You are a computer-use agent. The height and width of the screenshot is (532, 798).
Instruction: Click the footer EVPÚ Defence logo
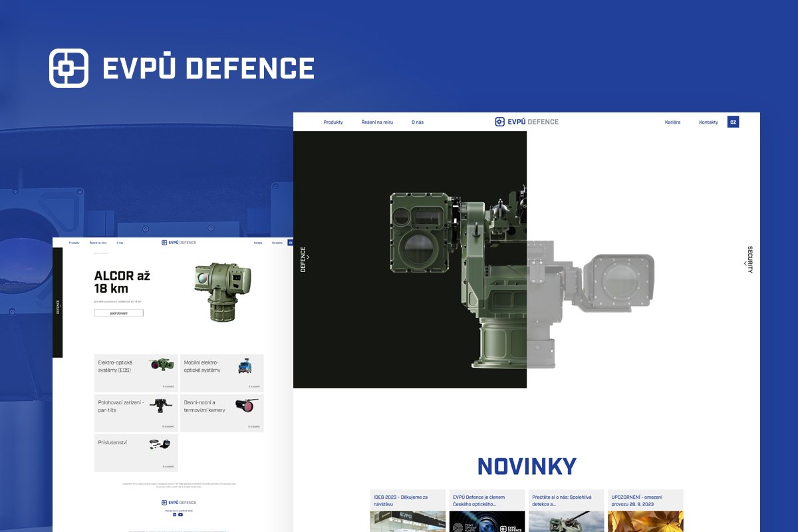179,502
